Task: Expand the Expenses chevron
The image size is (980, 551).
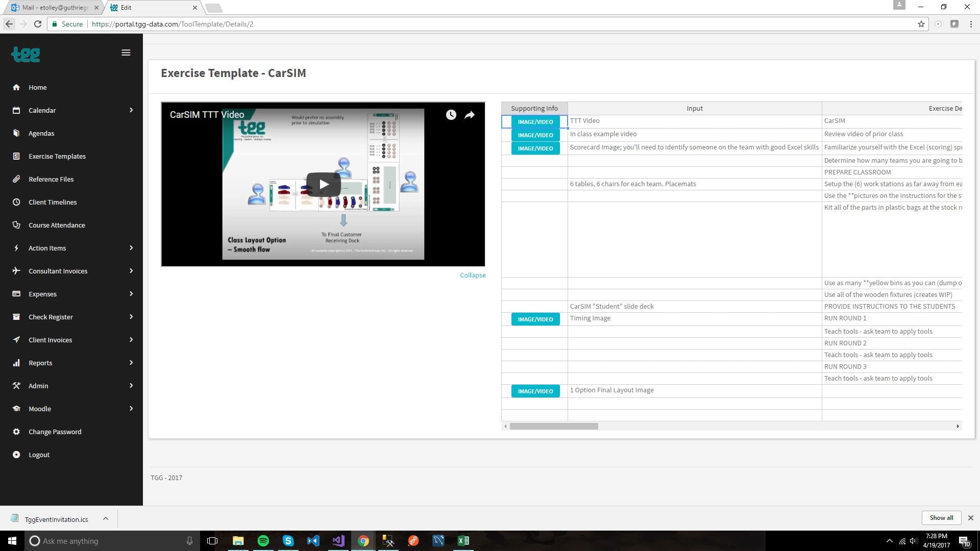Action: tap(131, 294)
